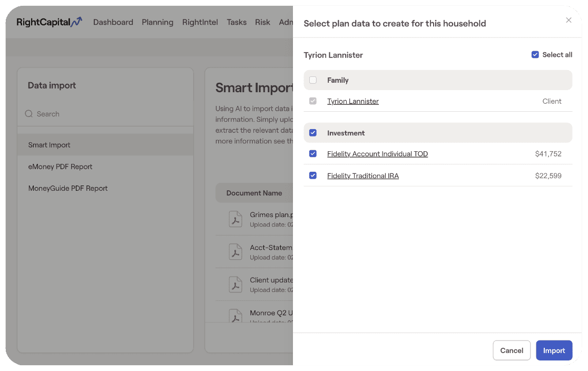
Task: Click the search magnifier icon in Data import
Action: [x=29, y=114]
